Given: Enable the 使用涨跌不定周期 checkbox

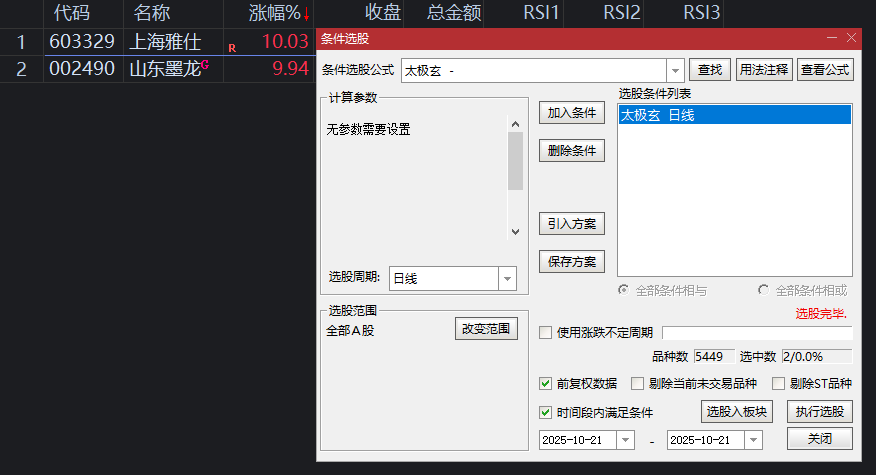Looking at the screenshot, I should (546, 333).
